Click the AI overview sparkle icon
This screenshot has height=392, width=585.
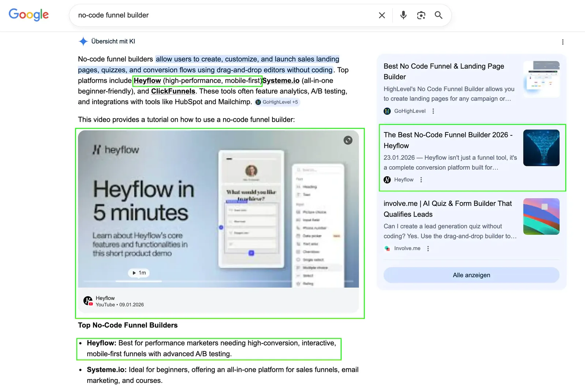click(83, 41)
